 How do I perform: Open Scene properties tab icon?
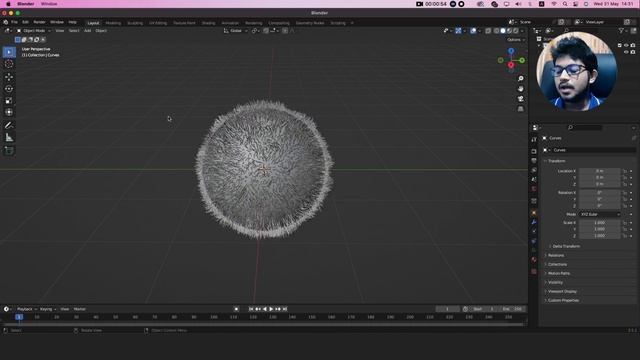click(x=534, y=180)
